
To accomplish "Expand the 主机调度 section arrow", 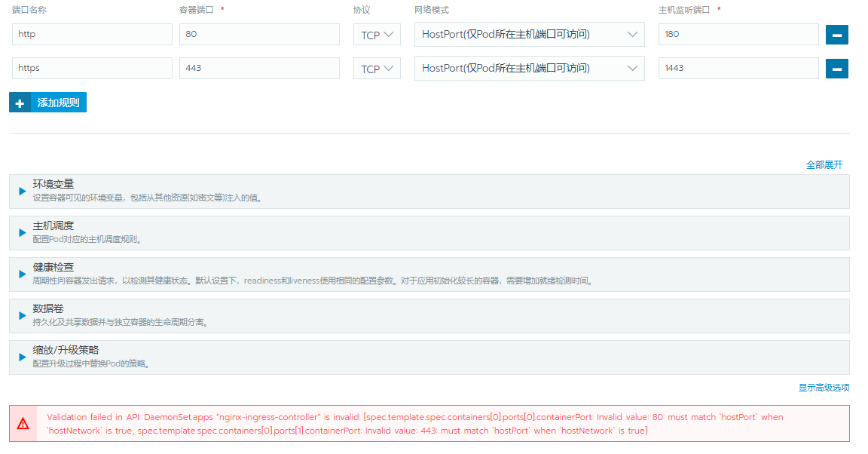I will [22, 233].
